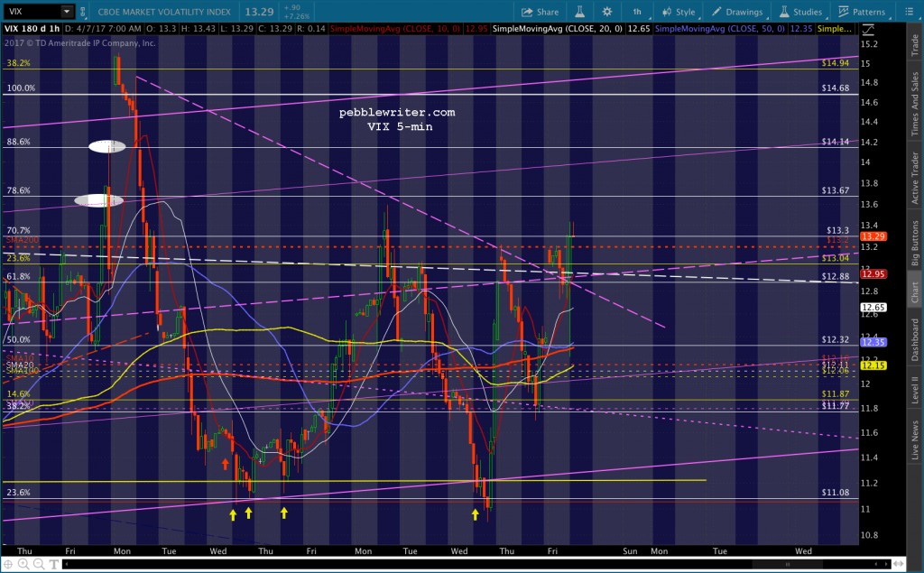Open the flask Edit Studies icon
The width and height of the screenshot is (924, 573).
(x=579, y=12)
